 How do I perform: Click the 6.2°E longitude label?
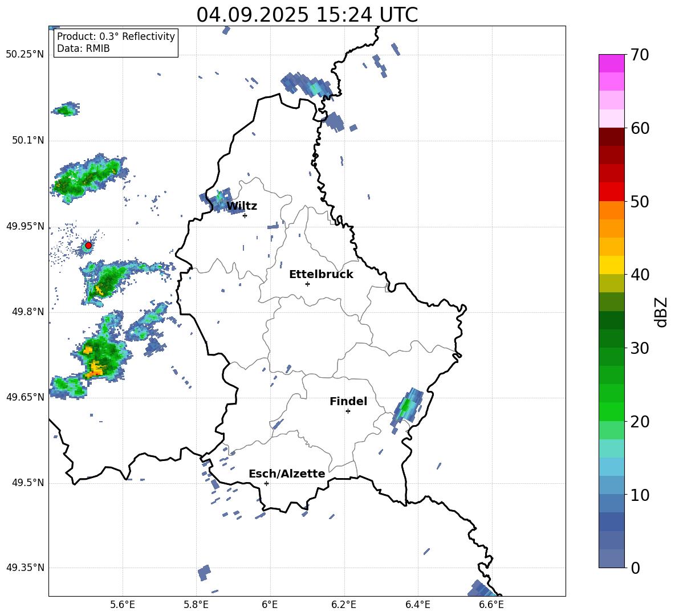click(344, 605)
